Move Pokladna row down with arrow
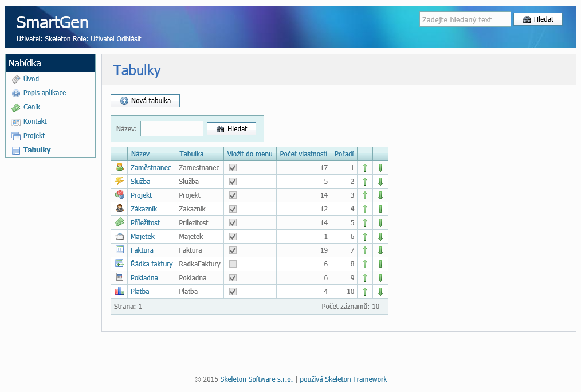 coord(380,278)
